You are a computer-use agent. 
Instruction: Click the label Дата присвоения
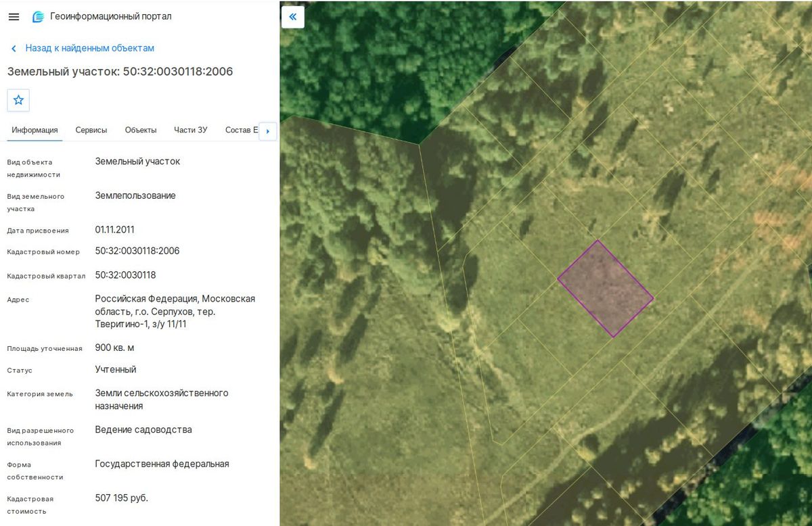38,231
